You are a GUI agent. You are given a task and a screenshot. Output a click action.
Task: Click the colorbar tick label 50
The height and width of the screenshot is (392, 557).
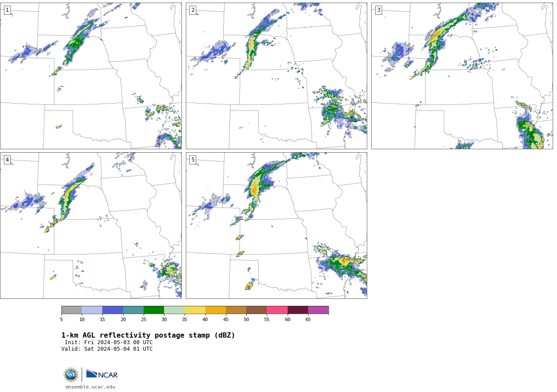pos(246,319)
